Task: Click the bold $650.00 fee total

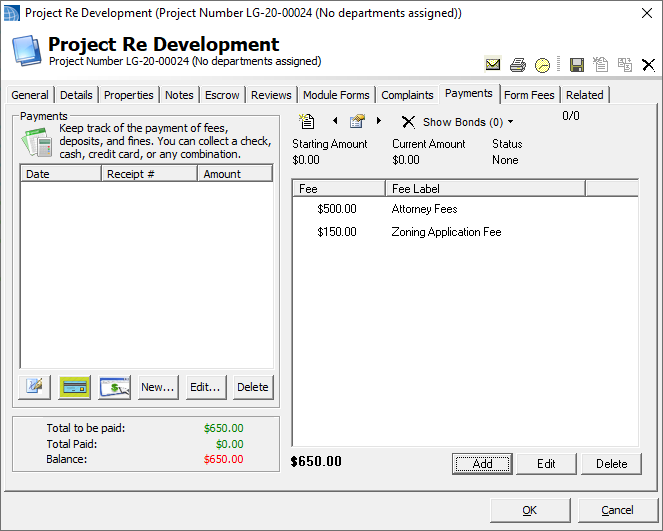Action: 316,461
